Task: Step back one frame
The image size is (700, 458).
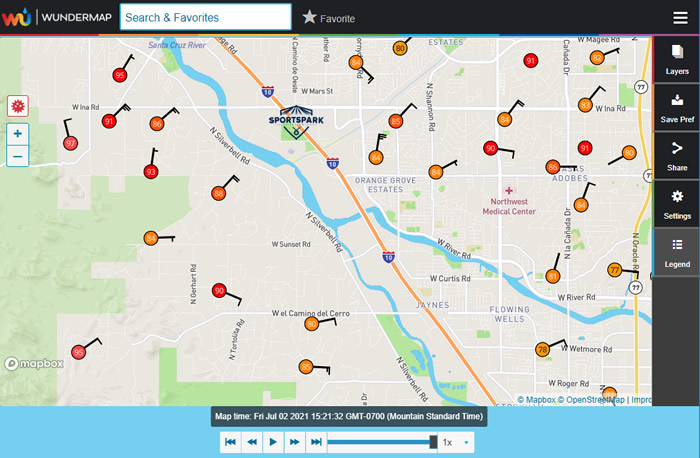Action: [252, 442]
